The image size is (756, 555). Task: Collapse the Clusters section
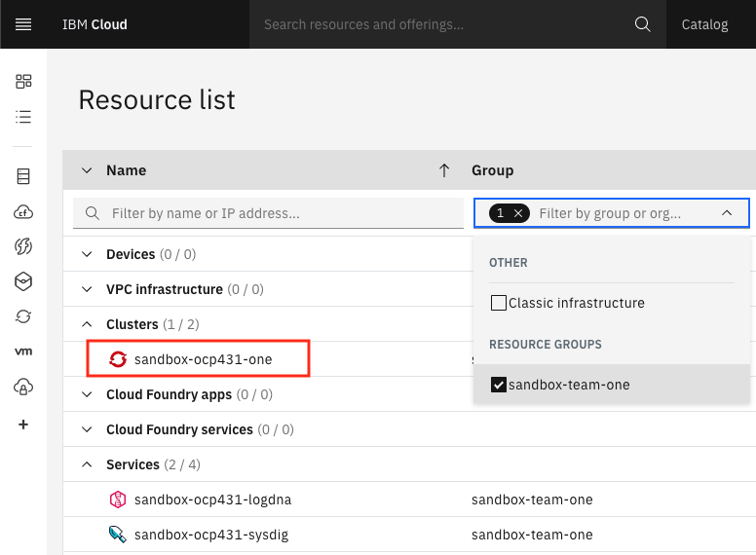coord(87,324)
